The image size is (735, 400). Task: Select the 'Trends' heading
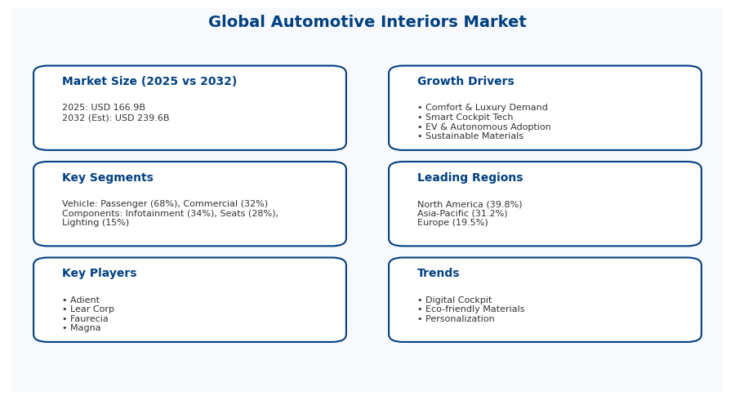pos(438,273)
